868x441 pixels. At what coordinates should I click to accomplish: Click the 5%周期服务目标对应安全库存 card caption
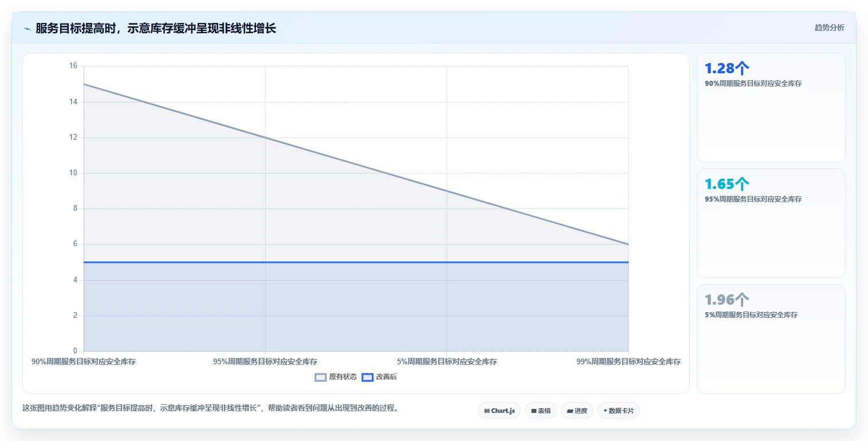point(751,315)
